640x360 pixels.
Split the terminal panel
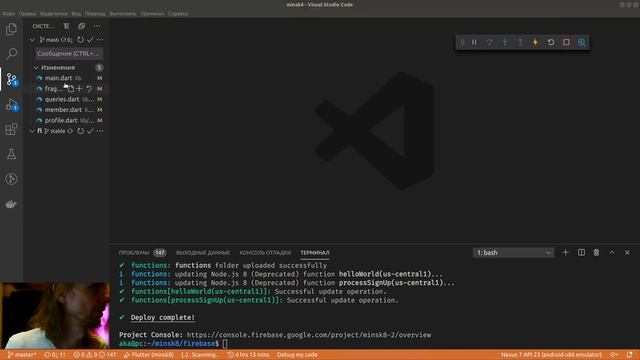581,253
